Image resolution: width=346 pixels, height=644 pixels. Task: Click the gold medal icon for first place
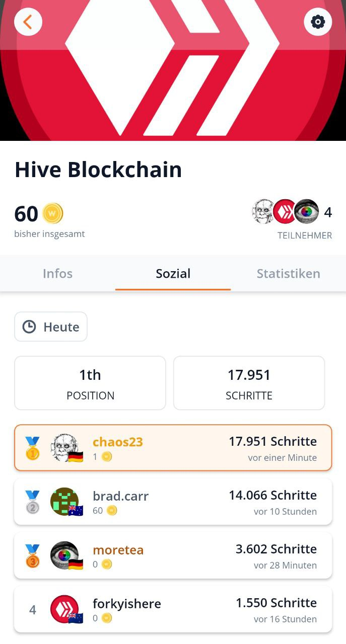point(32,448)
